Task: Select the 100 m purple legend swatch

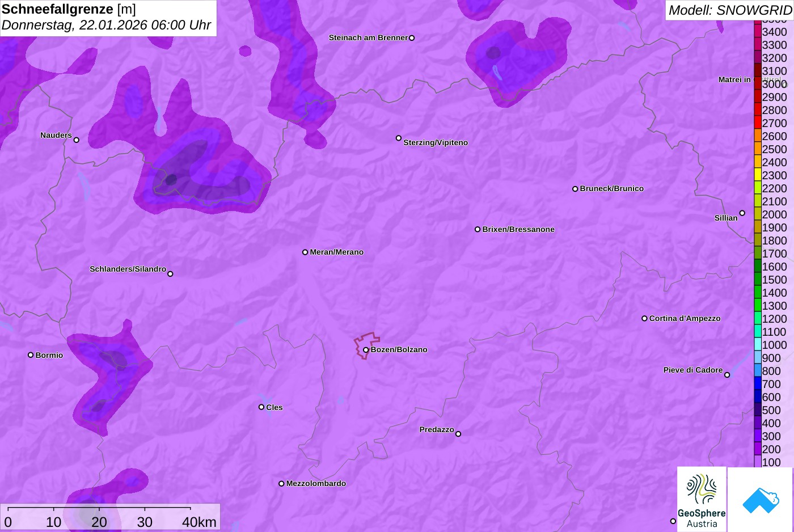Action: [758, 462]
